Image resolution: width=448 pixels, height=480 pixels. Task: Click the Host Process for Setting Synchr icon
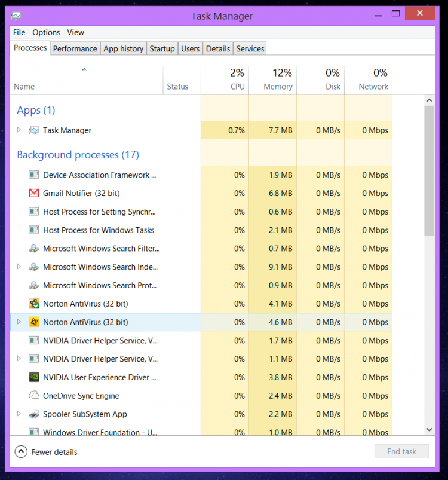(34, 212)
